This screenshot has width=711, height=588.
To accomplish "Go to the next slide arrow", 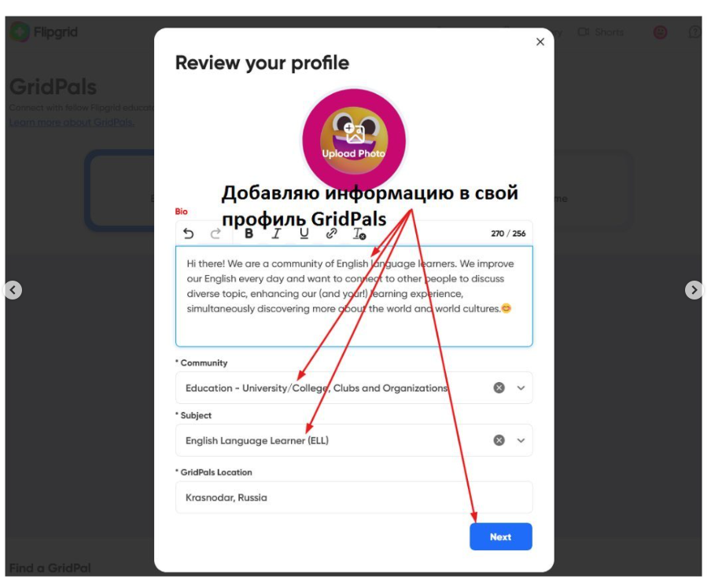I will click(x=694, y=290).
